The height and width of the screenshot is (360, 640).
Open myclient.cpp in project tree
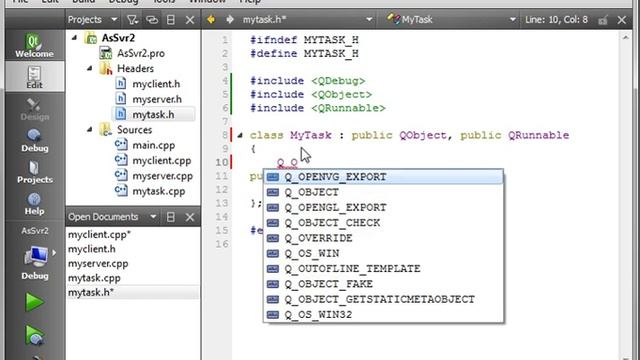162,160
